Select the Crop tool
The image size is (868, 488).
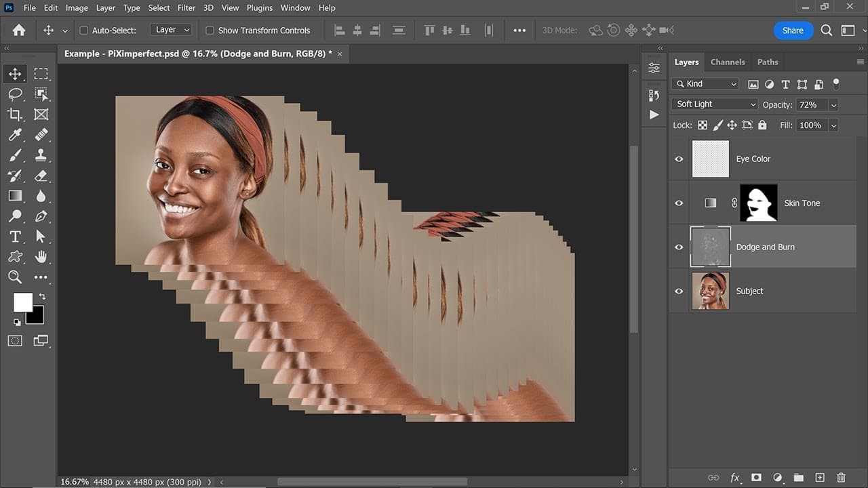15,115
